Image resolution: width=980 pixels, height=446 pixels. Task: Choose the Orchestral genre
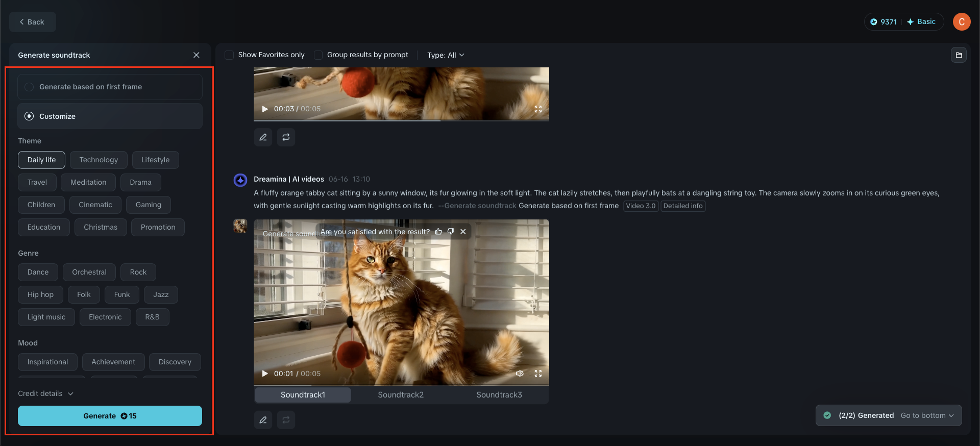(89, 272)
